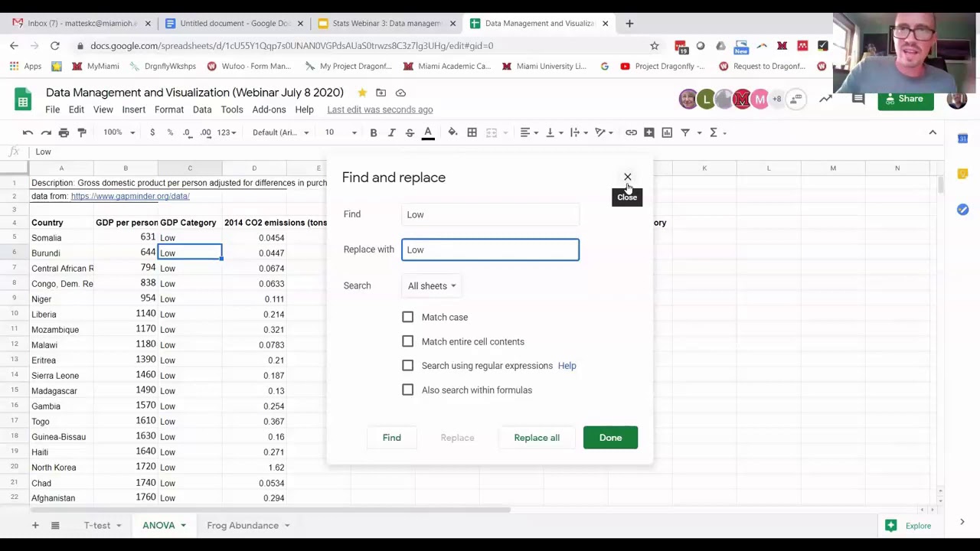Open the number format 123 dropdown
Viewport: 980px width, 551px height.
tap(227, 132)
